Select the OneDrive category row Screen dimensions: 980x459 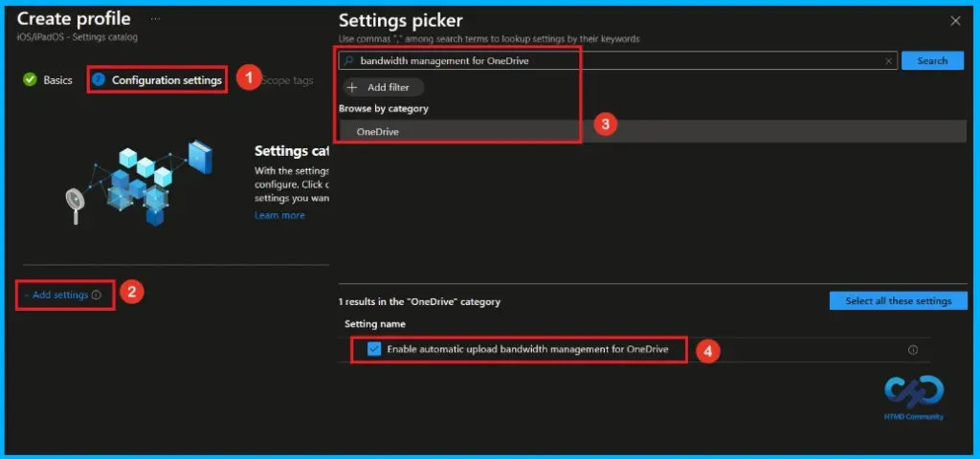(x=653, y=132)
